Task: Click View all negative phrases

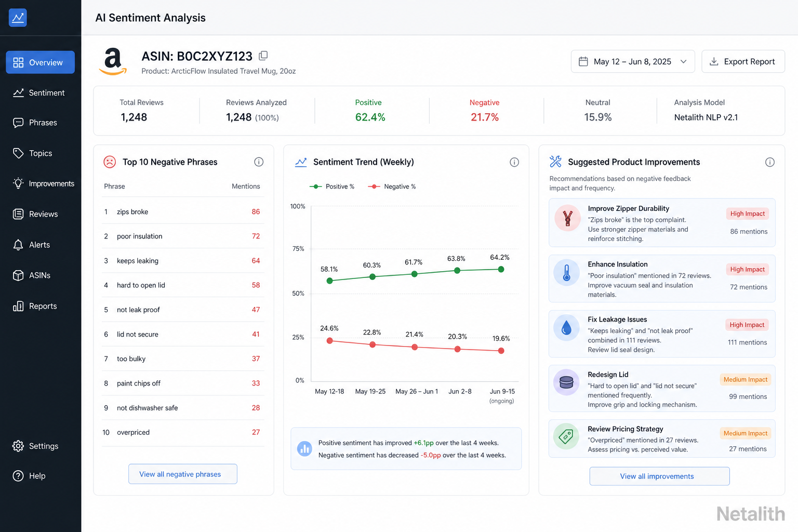Action: click(183, 474)
